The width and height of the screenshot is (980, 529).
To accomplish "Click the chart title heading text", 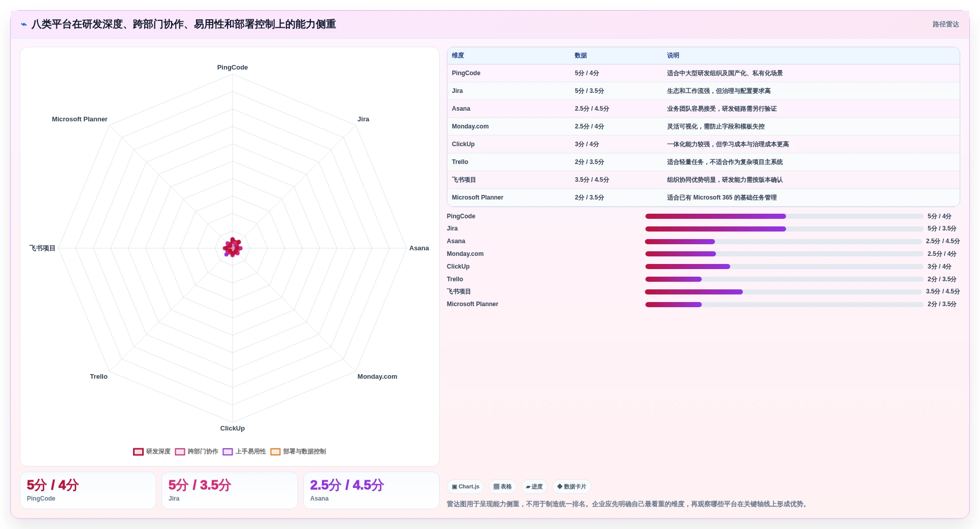I will [183, 24].
